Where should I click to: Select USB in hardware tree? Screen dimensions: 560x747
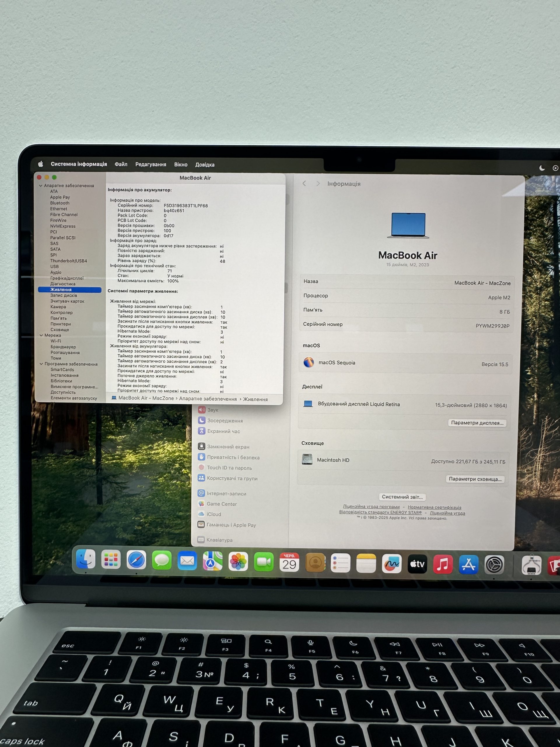[54, 266]
